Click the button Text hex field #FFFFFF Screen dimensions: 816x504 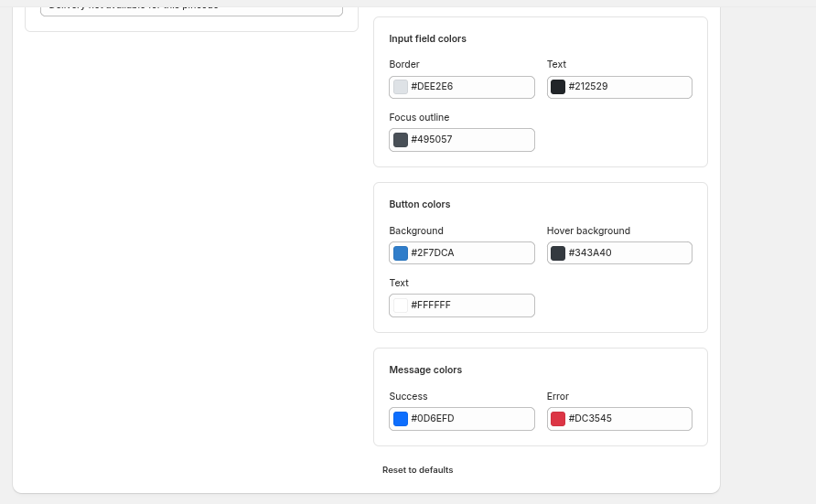point(462,306)
